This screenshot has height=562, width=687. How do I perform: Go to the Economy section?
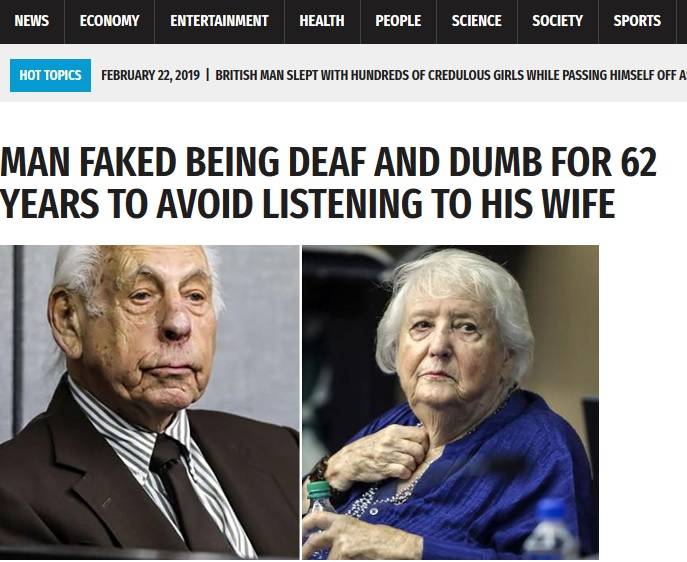110,21
